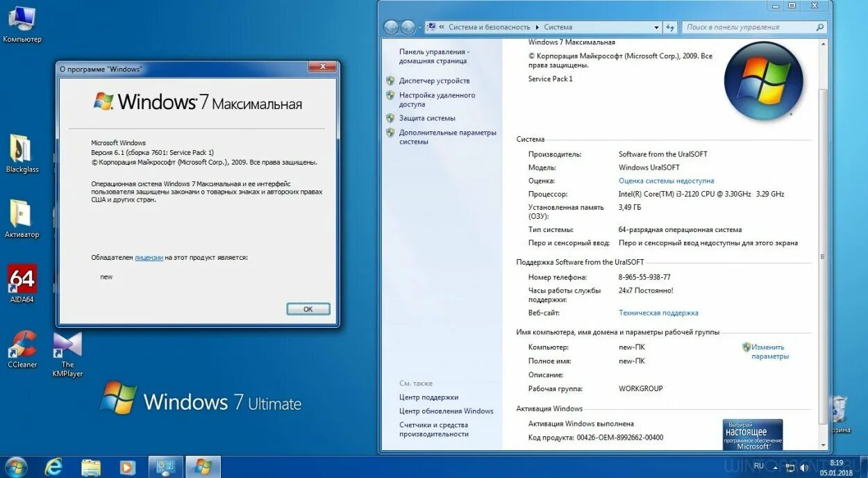Click product code 00426-OEM-8992662-00400
This screenshot has width=868, height=478.
[x=619, y=438]
